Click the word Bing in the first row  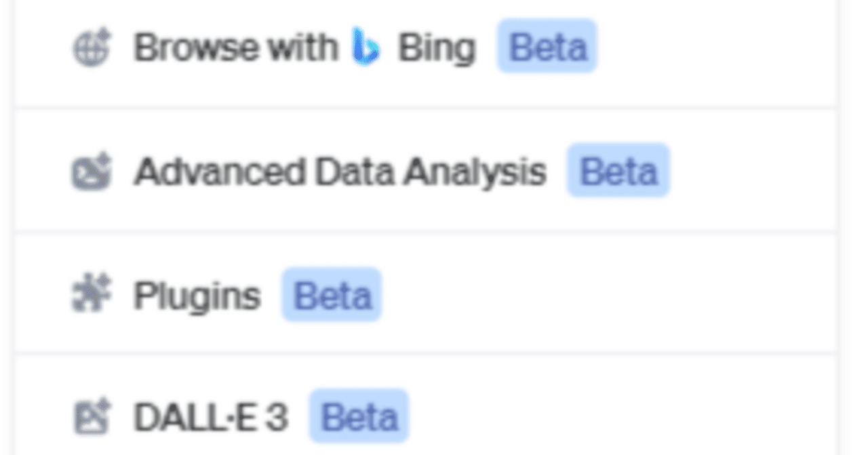[x=436, y=48]
